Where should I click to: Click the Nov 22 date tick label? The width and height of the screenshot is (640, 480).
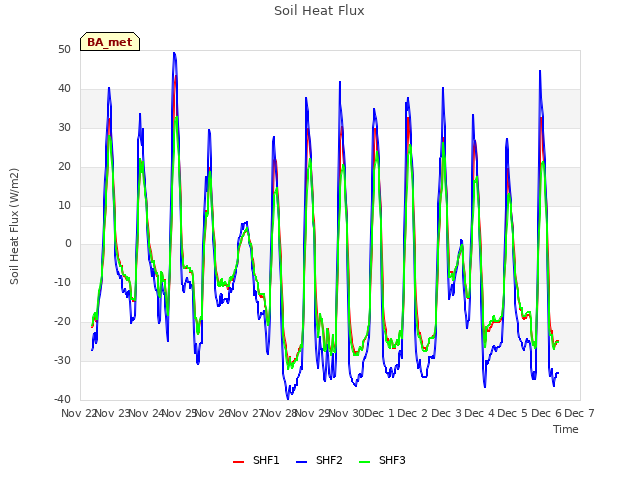[x=79, y=413]
